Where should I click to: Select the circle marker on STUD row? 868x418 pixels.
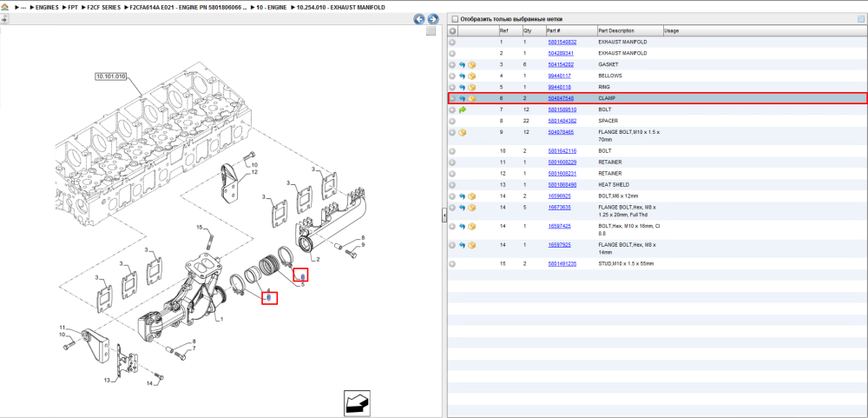coord(452,264)
